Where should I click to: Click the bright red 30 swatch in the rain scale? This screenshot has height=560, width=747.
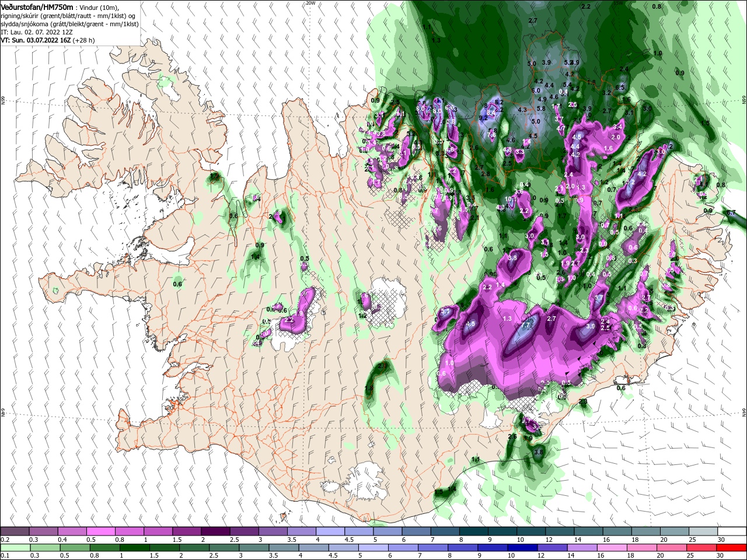(731, 548)
